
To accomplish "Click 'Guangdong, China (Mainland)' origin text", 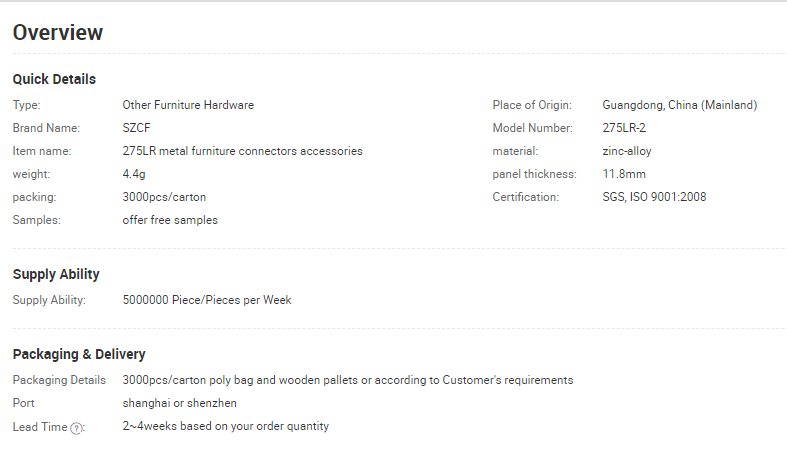I will tap(680, 105).
